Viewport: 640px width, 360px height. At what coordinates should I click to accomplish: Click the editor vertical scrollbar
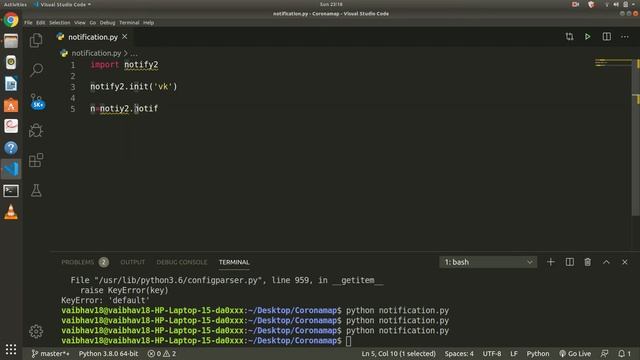[x=636, y=137]
